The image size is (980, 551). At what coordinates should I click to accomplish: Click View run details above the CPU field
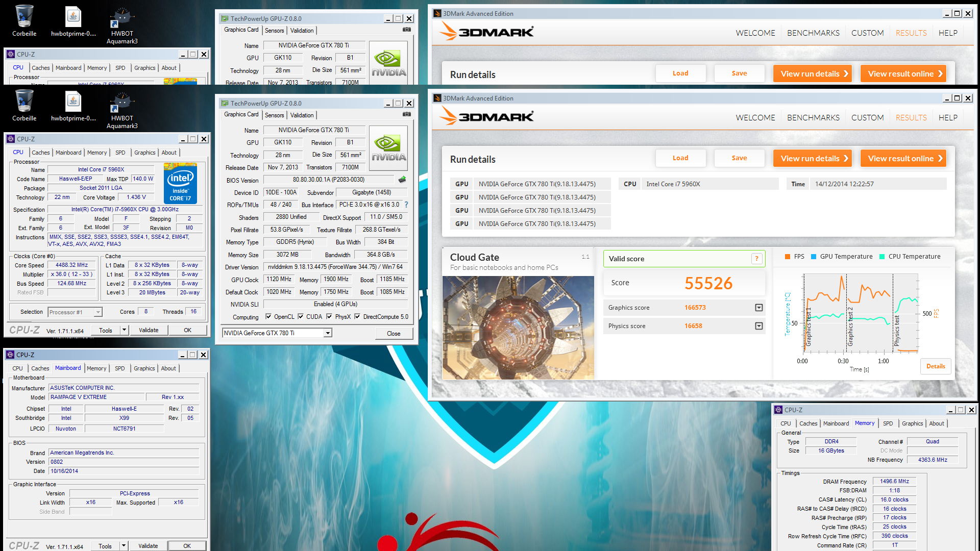click(813, 158)
